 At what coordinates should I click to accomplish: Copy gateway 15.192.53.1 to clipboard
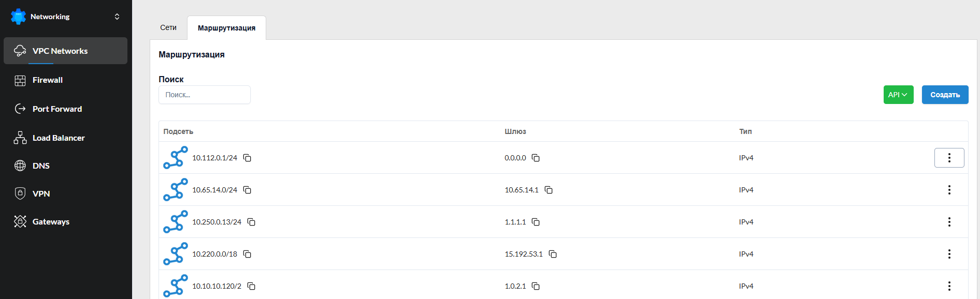coord(553,254)
